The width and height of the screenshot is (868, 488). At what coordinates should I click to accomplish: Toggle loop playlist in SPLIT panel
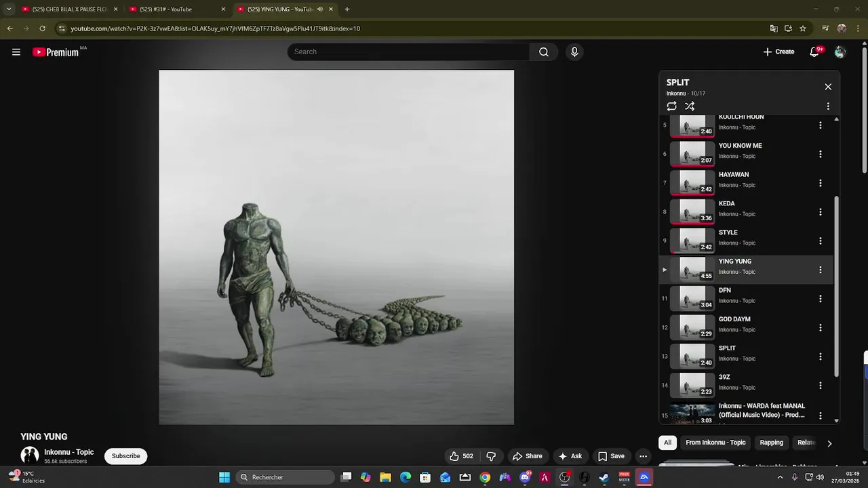point(671,106)
